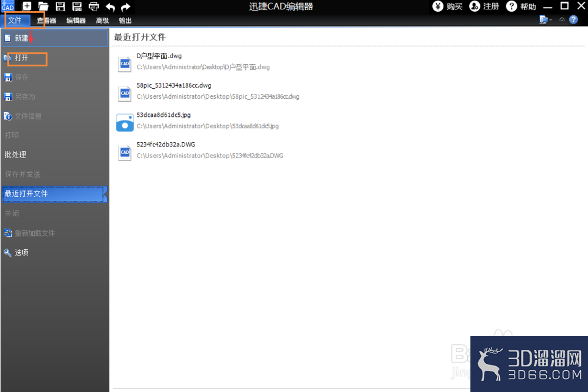Open the window layout dropdown icon
588x392 pixels.
tap(546, 19)
